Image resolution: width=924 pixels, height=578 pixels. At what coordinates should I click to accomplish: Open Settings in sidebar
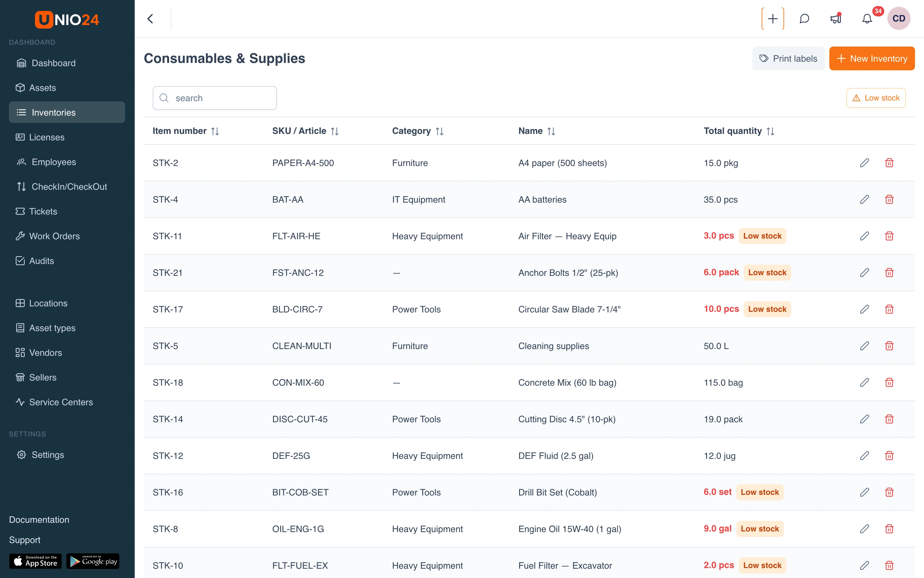[x=67, y=455]
